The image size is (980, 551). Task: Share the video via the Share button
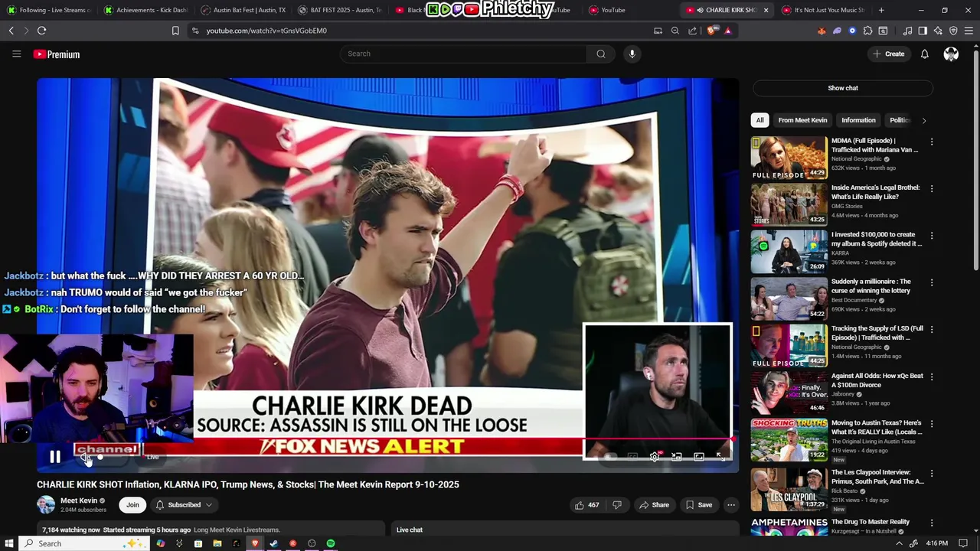pyautogui.click(x=654, y=505)
